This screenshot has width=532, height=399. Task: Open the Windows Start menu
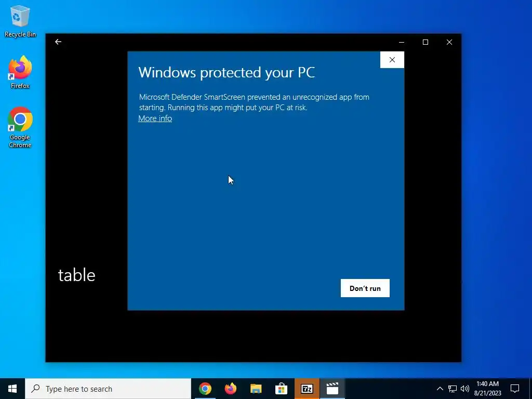pos(12,389)
